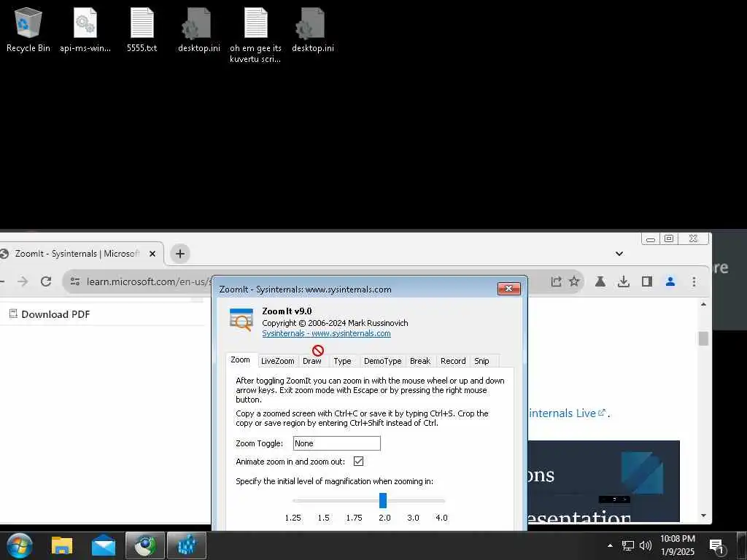Click the magnification slider thumb
Screen dimensions: 747x560
(x=383, y=500)
